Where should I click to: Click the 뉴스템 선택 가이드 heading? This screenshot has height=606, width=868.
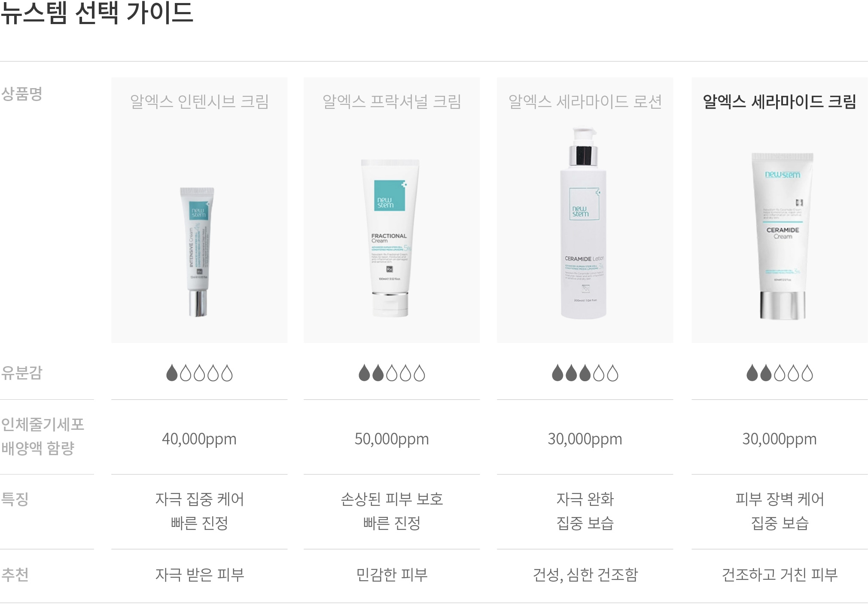click(x=97, y=12)
